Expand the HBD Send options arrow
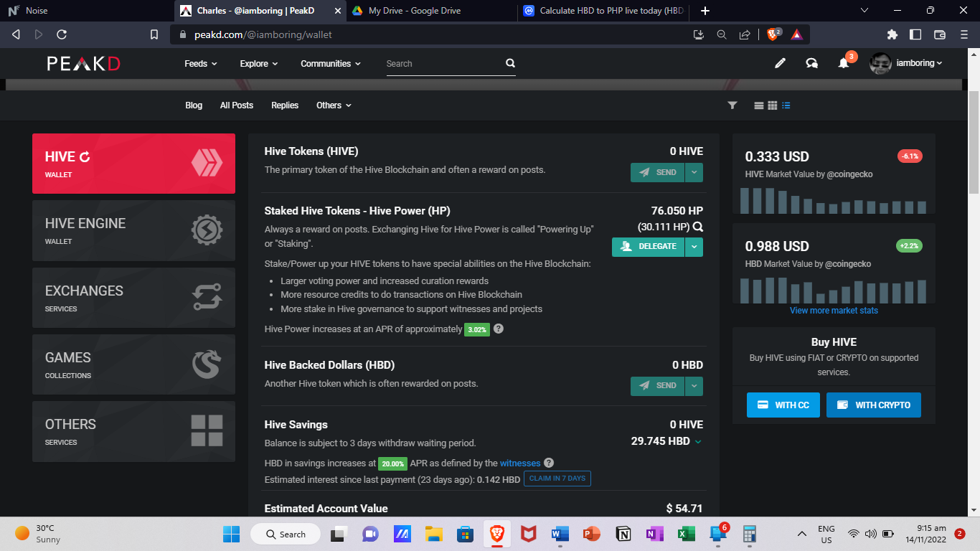Screen dimensions: 980x551 click(694, 386)
